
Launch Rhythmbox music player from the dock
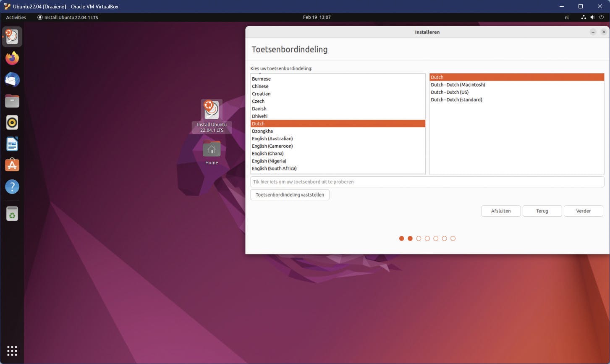point(12,122)
